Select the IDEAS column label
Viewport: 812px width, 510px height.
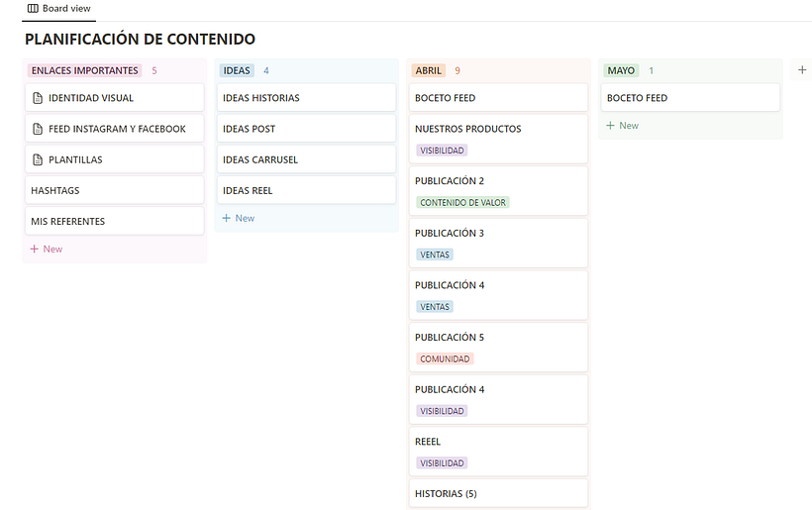[x=237, y=70]
